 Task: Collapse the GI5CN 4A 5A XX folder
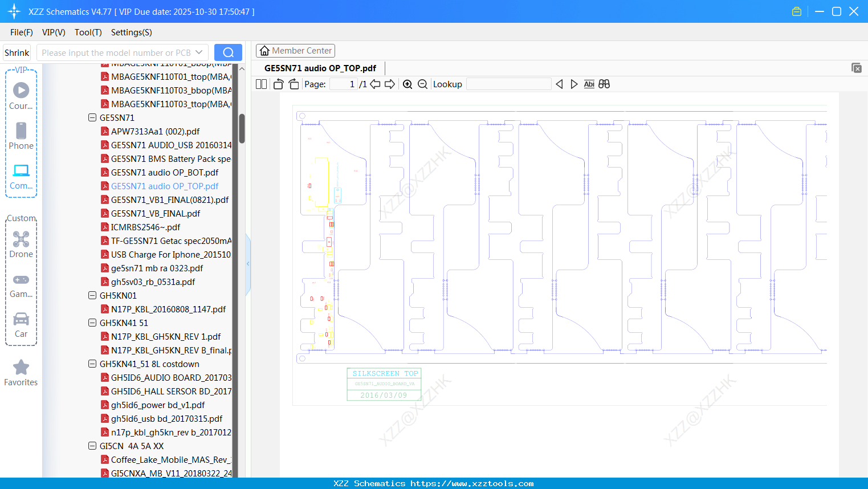pos(92,446)
